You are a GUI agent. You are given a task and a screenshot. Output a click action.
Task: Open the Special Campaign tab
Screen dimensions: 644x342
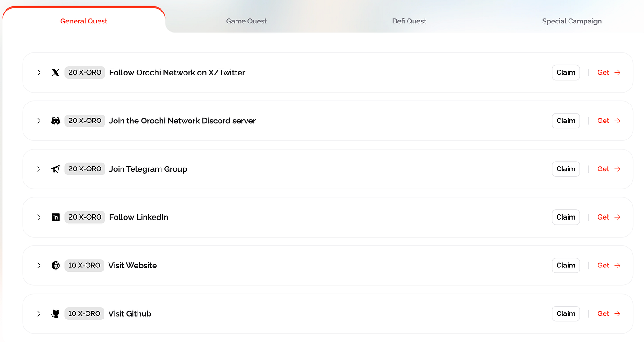(572, 21)
